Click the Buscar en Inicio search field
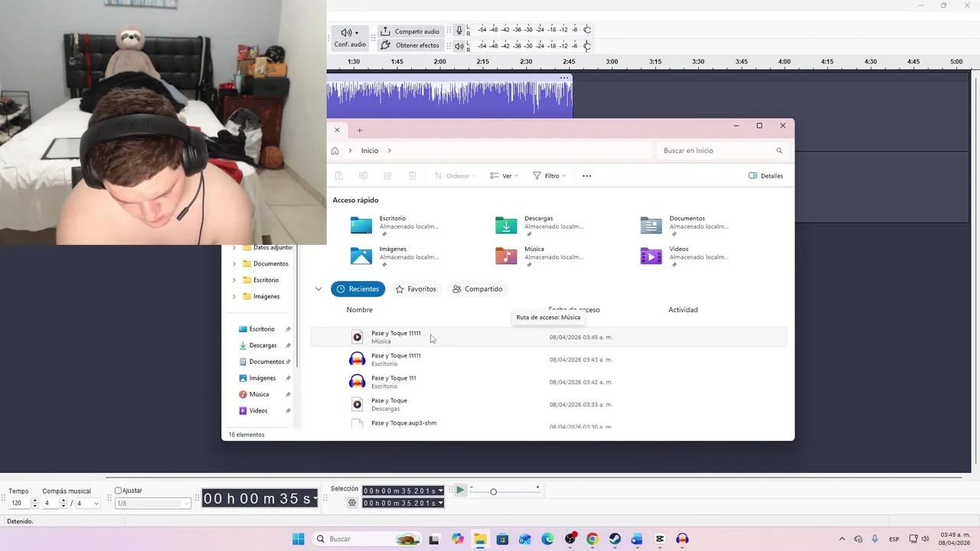This screenshot has height=551, width=980. tap(722, 151)
